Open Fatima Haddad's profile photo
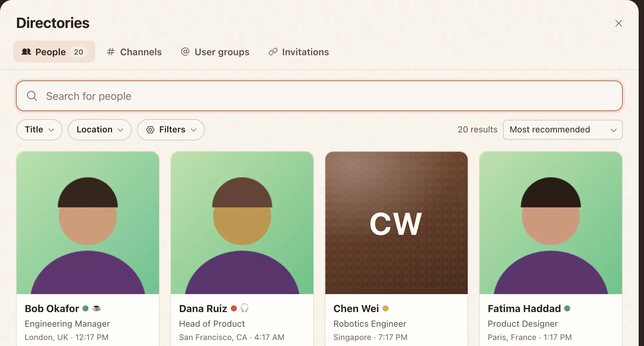This screenshot has width=644, height=346. coord(551,223)
